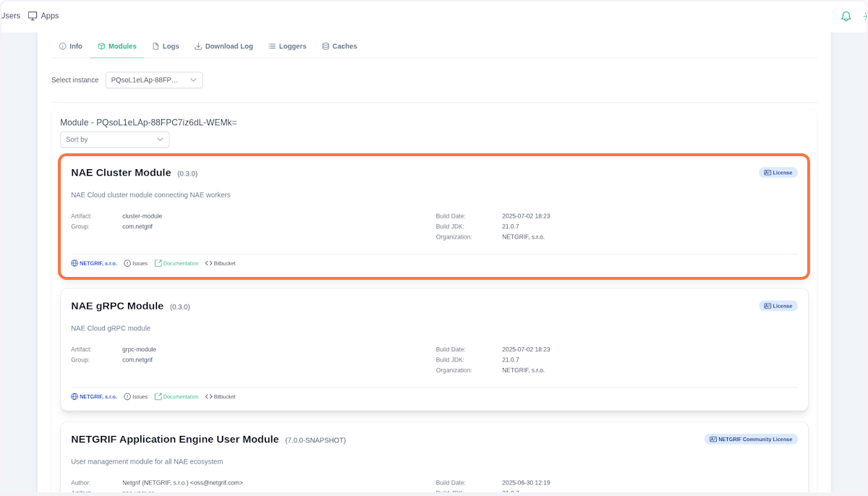Expand the Select instance dropdown
Image resolution: width=868 pixels, height=496 pixels.
(x=154, y=80)
